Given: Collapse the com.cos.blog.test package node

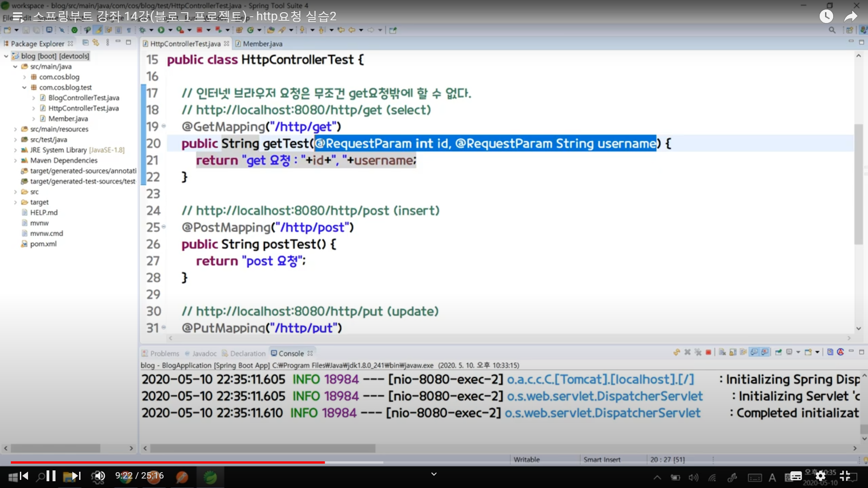Looking at the screenshot, I should pyautogui.click(x=24, y=88).
